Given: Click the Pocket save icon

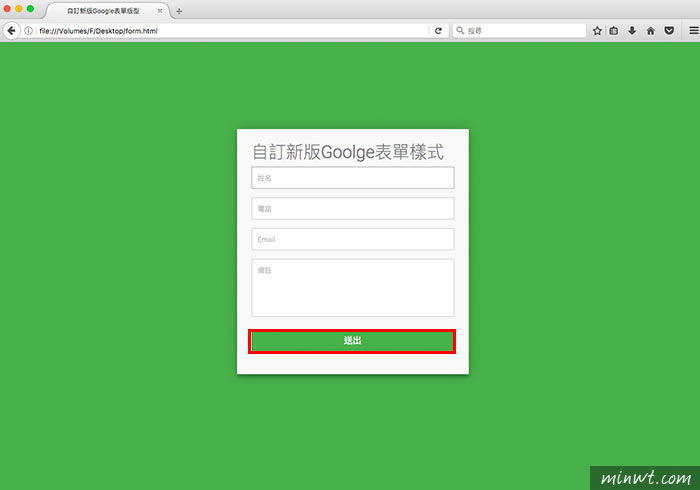Looking at the screenshot, I should click(669, 31).
